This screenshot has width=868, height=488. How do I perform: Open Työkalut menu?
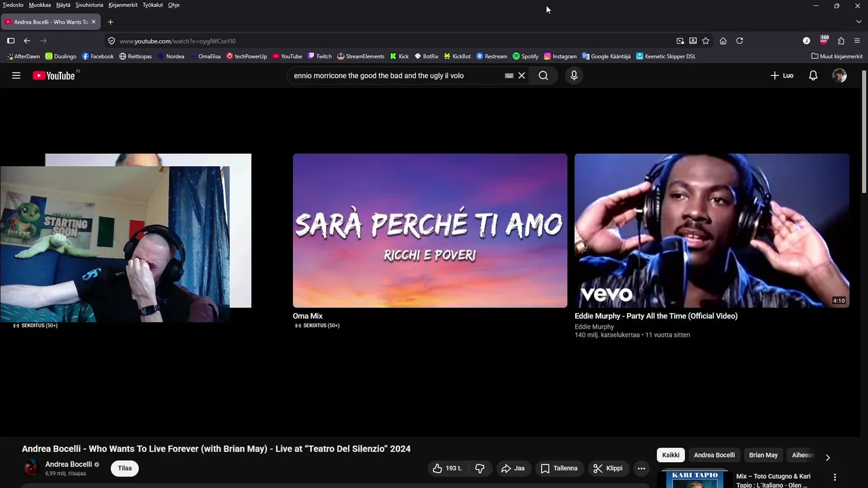pos(153,5)
